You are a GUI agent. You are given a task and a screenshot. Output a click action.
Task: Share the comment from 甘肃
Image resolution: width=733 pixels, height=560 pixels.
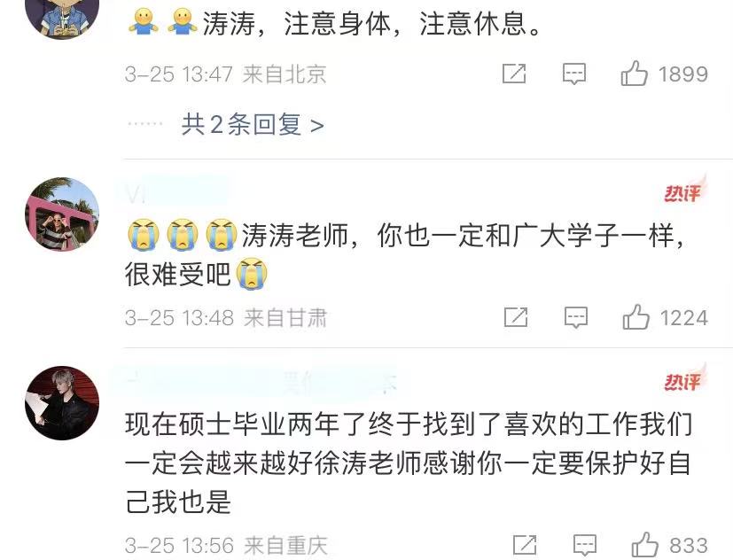[516, 317]
